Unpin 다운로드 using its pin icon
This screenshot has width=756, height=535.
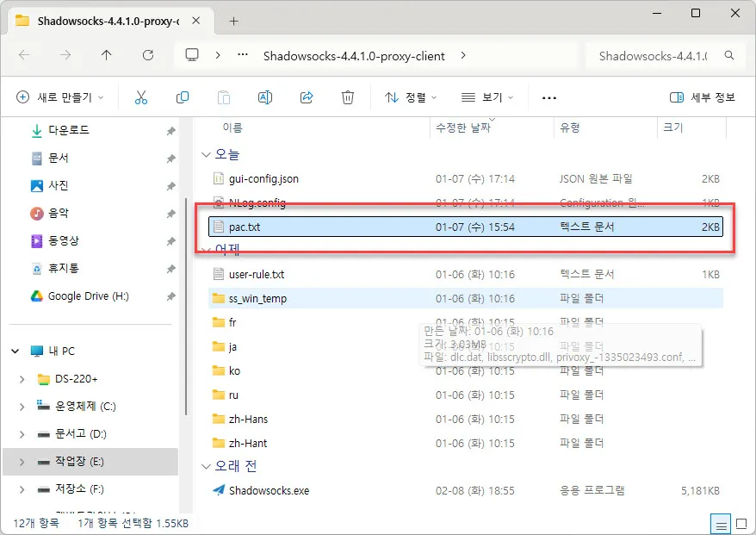pos(170,131)
